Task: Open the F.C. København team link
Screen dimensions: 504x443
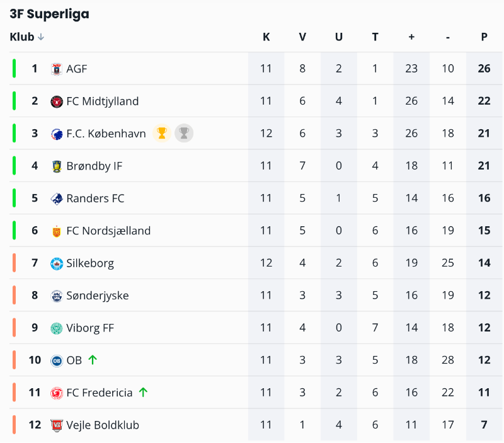Action: pos(106,134)
